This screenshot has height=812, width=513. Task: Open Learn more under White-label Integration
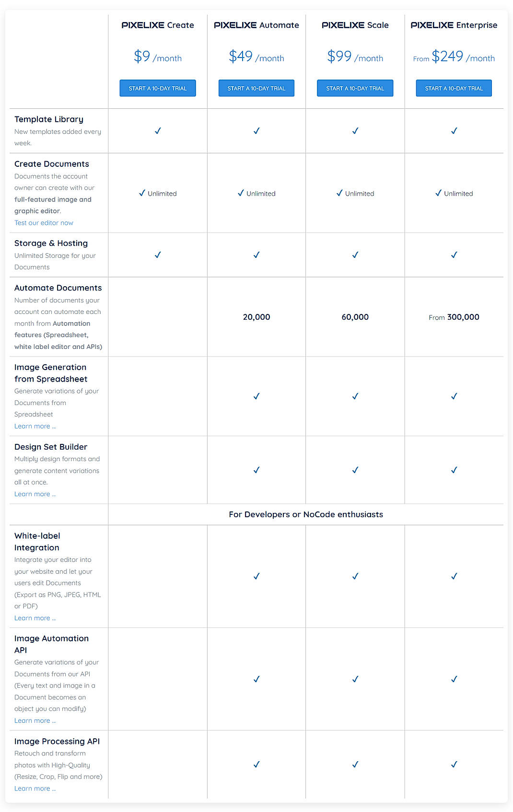[x=35, y=618]
